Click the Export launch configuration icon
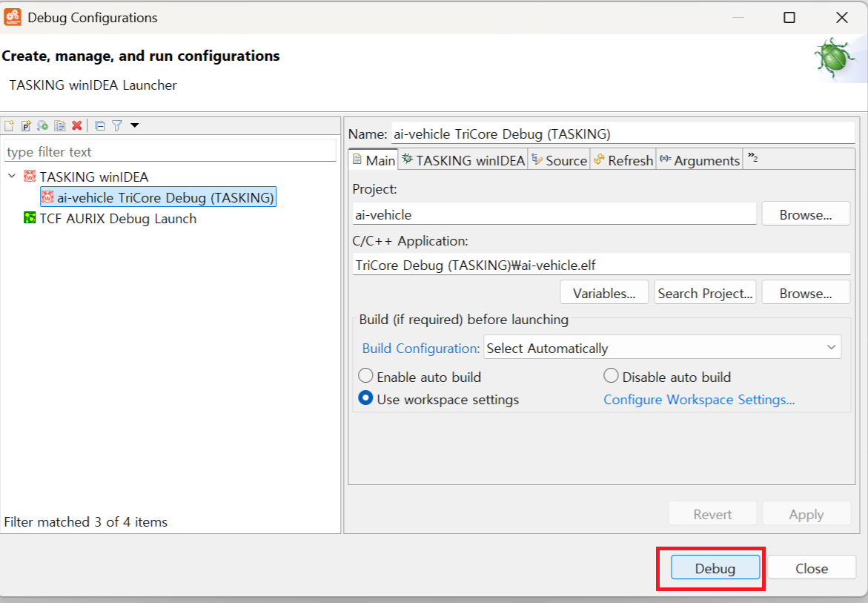Image resolution: width=868 pixels, height=603 pixels. tap(43, 125)
